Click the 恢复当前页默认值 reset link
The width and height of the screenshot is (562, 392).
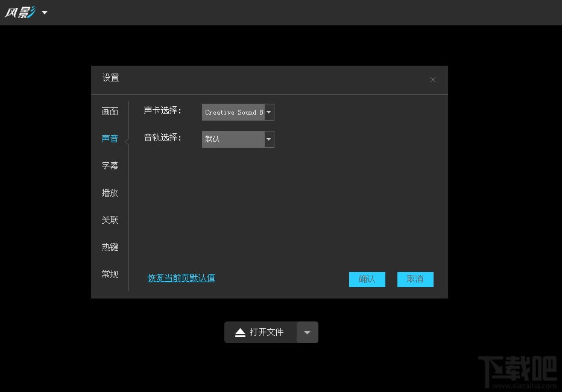click(x=180, y=278)
